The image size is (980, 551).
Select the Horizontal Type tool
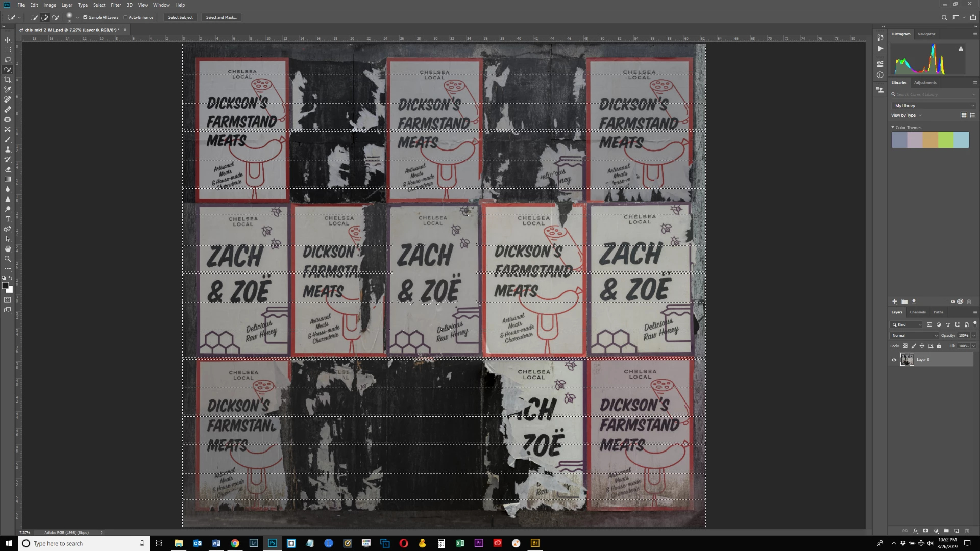click(8, 219)
